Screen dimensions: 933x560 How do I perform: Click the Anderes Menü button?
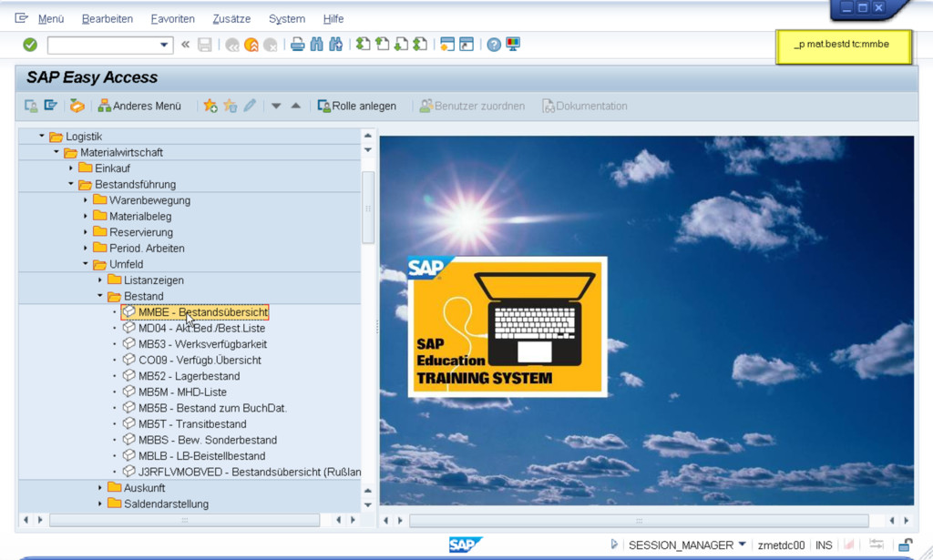click(139, 106)
